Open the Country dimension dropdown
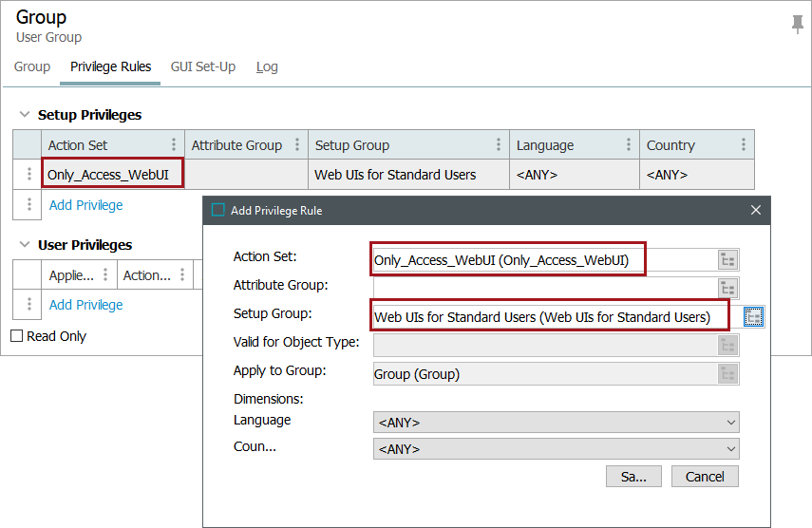The width and height of the screenshot is (812, 528). point(556,449)
